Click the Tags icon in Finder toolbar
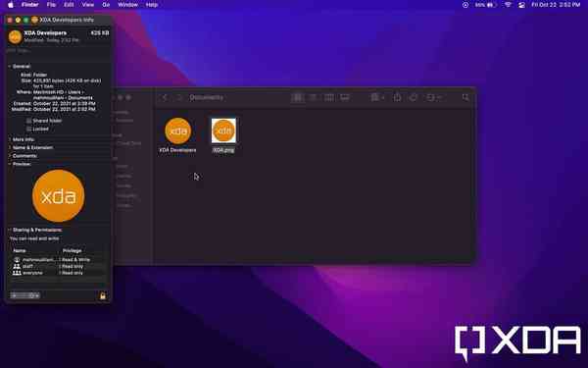588x368 pixels. coord(414,97)
